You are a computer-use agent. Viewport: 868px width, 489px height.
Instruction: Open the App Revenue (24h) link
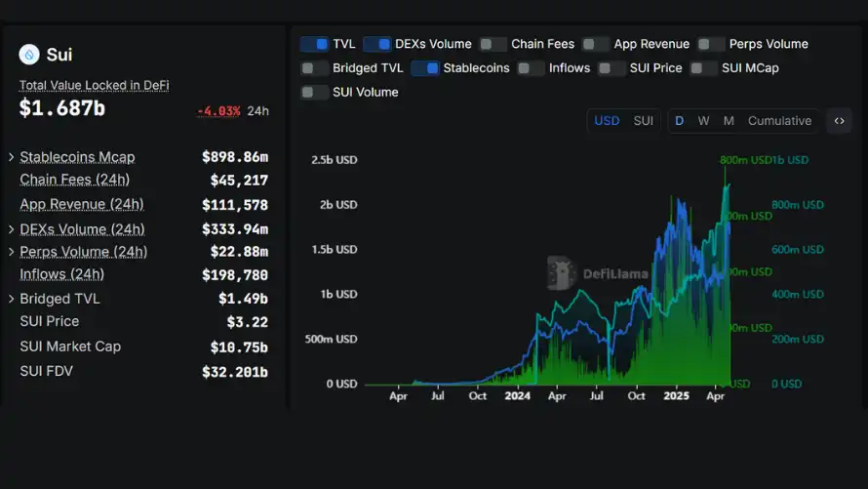(x=82, y=204)
